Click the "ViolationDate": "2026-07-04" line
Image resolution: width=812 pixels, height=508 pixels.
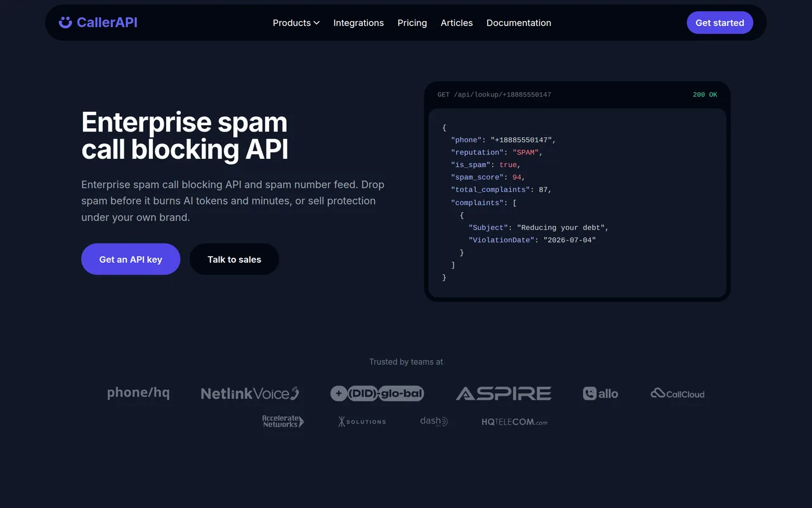pyautogui.click(x=532, y=240)
